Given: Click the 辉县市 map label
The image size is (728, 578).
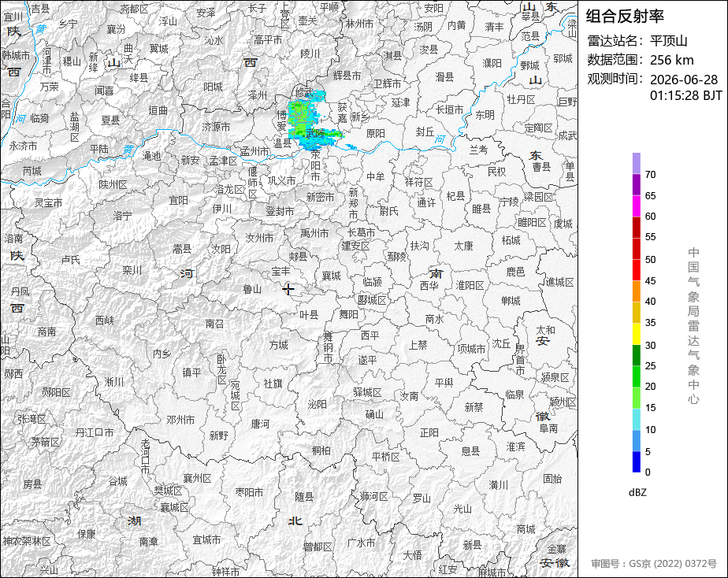Looking at the screenshot, I should pos(347,75).
